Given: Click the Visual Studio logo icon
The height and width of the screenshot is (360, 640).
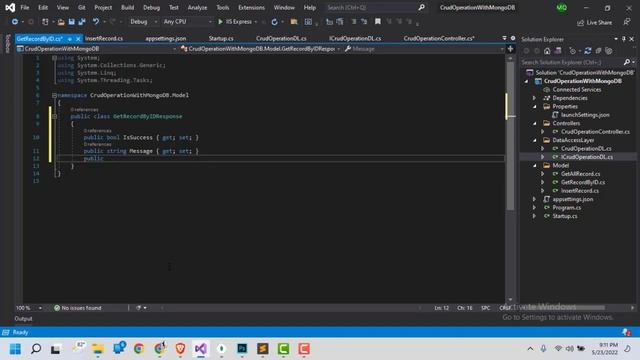Looking at the screenshot, I should [x=10, y=7].
